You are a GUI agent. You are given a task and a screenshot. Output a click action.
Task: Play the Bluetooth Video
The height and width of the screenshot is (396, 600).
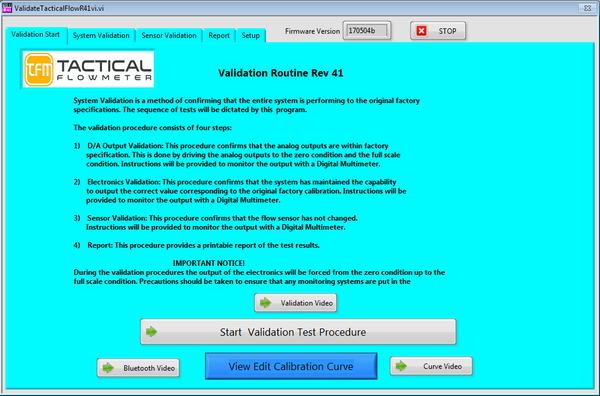tap(138, 368)
